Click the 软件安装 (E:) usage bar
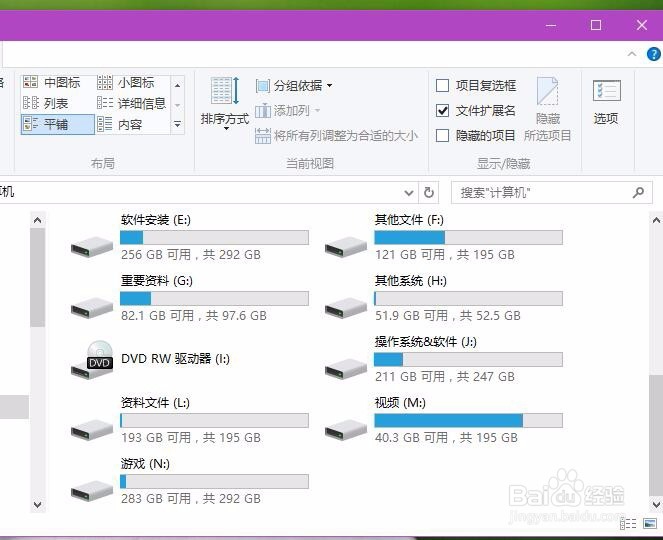 (214, 238)
